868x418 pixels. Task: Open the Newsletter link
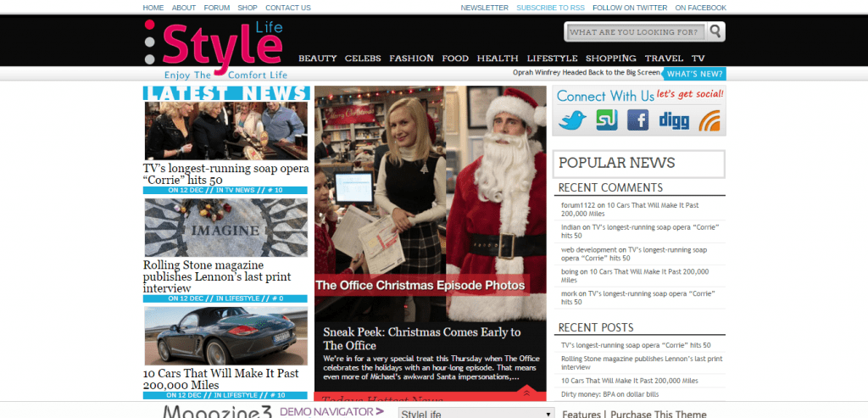pyautogui.click(x=484, y=8)
